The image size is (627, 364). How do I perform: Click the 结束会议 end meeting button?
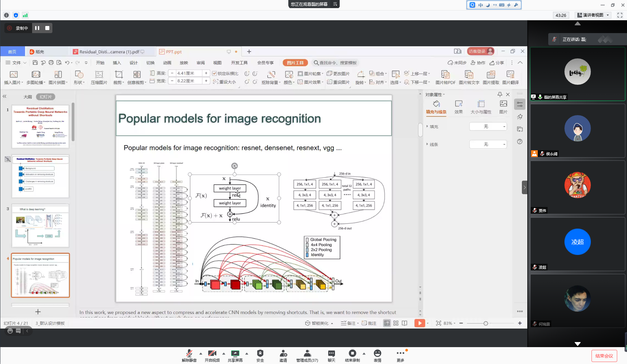pos(604,356)
